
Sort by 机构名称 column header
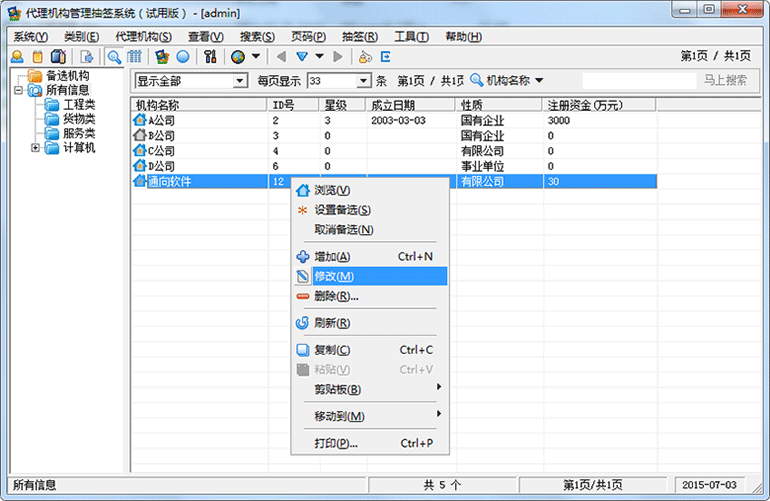[199, 105]
